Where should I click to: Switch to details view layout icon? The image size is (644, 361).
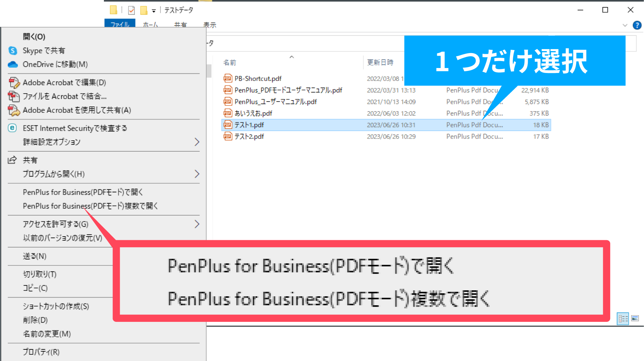pos(623,319)
